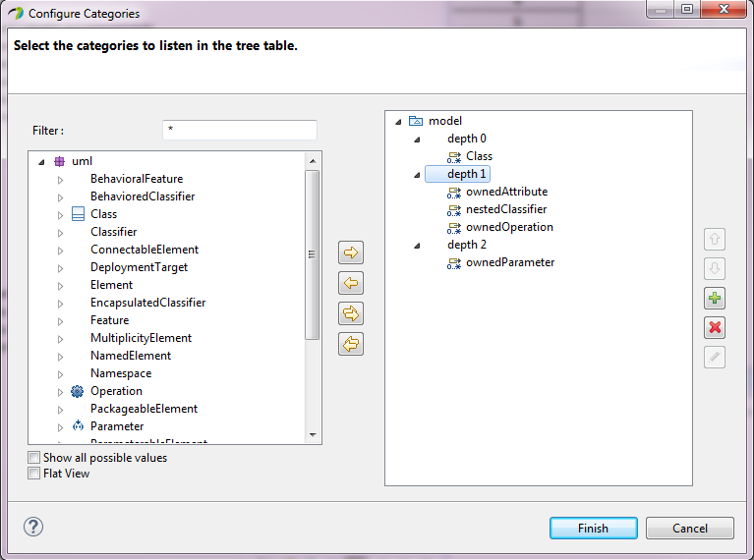Click the uml package icon
This screenshot has height=560, width=754.
click(59, 161)
